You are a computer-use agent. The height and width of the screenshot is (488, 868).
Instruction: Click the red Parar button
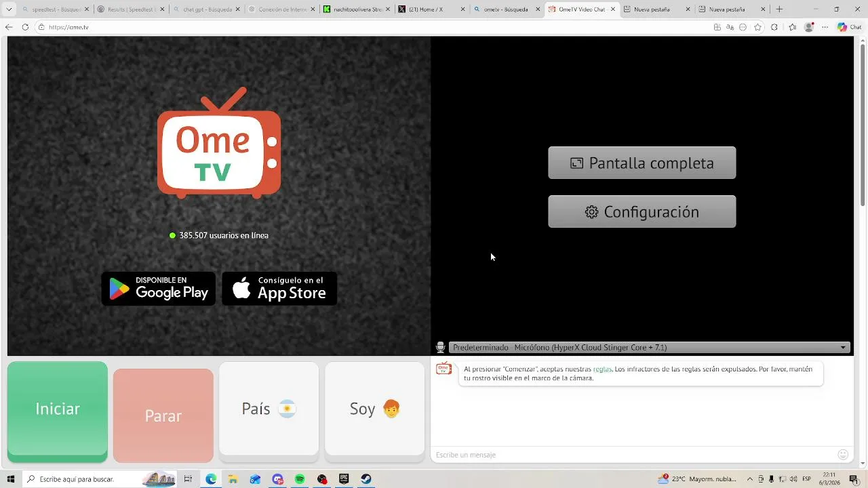(163, 415)
